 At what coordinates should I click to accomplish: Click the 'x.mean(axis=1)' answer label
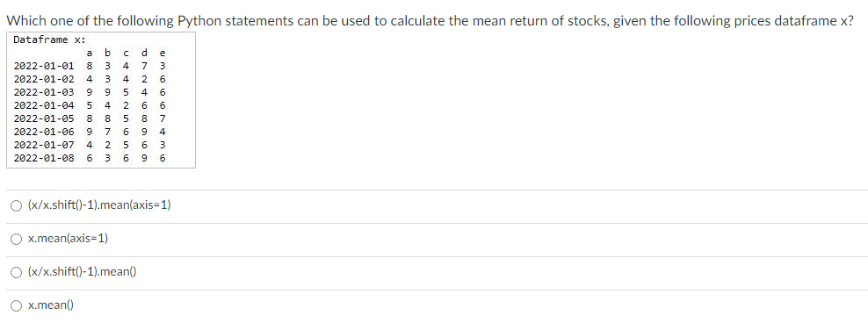(x=68, y=239)
